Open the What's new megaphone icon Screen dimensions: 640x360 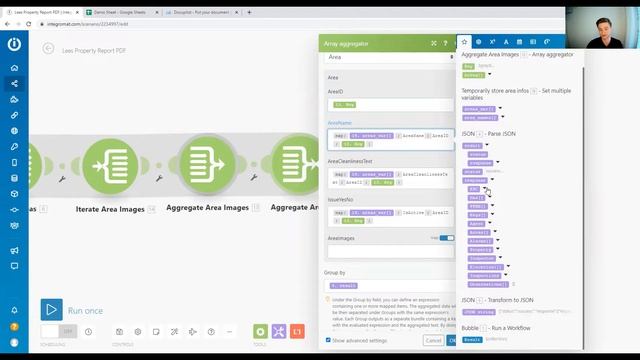(14, 250)
